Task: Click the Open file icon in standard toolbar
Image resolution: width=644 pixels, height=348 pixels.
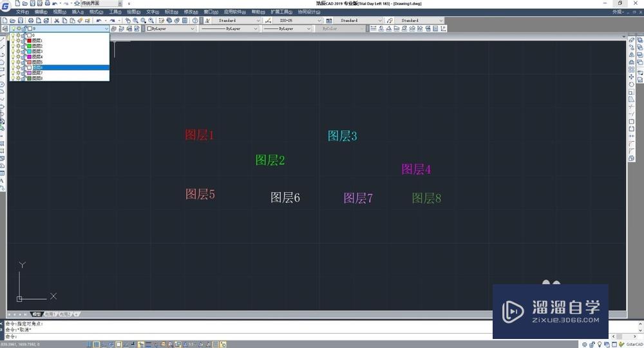Action: [x=12, y=21]
